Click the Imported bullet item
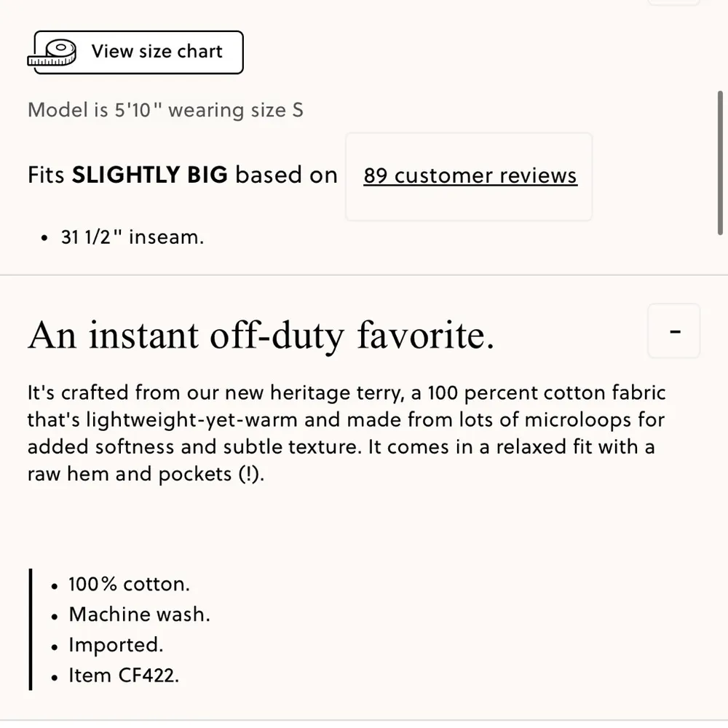 (x=116, y=645)
